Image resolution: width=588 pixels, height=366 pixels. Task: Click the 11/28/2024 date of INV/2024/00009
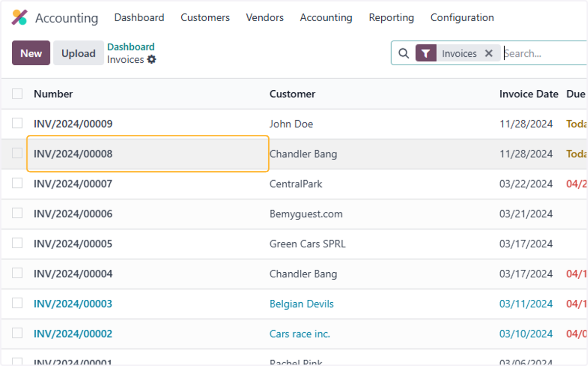[x=526, y=124]
